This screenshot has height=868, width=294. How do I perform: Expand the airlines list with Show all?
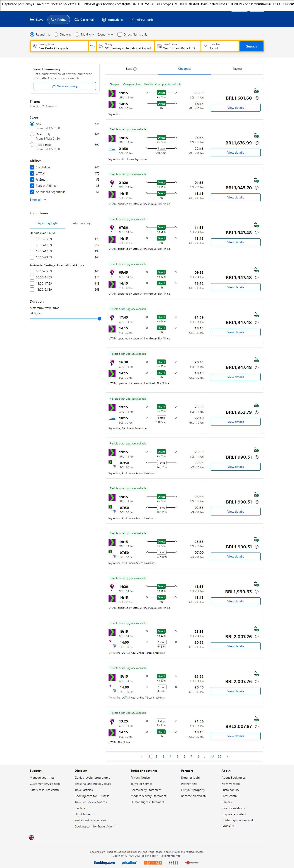tap(38, 200)
